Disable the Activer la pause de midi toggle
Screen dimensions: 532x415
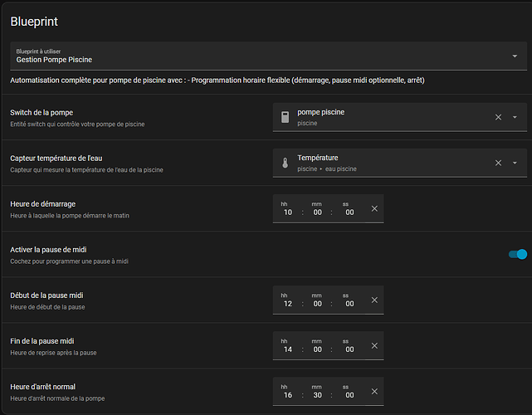(517, 254)
